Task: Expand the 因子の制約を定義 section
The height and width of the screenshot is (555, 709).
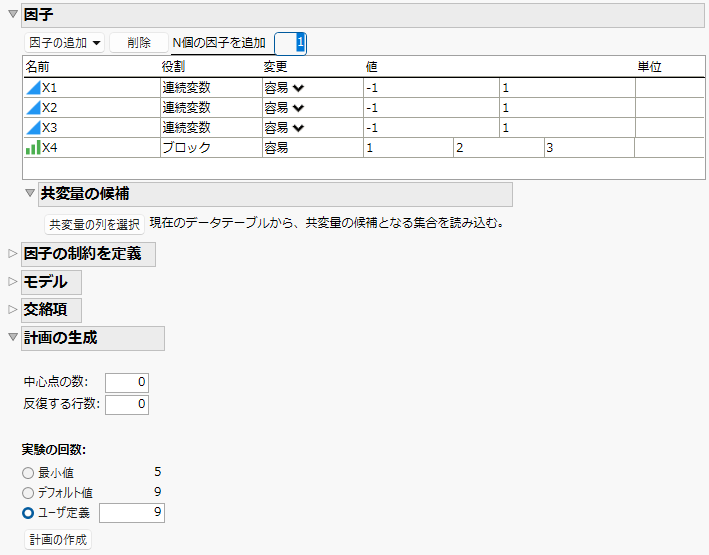Action: click(13, 254)
